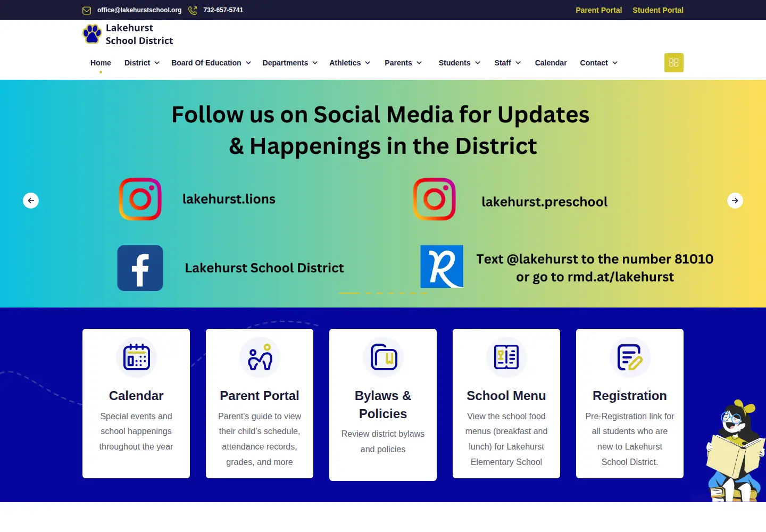This screenshot has width=766, height=532.
Task: Click the Remind app R icon
Action: coord(442,267)
